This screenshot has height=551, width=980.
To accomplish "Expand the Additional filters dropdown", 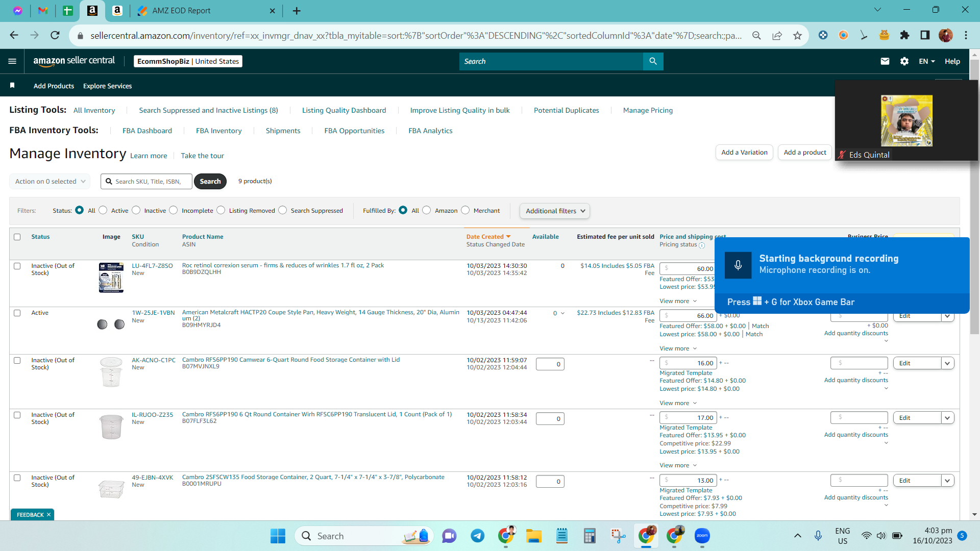I will 555,211.
